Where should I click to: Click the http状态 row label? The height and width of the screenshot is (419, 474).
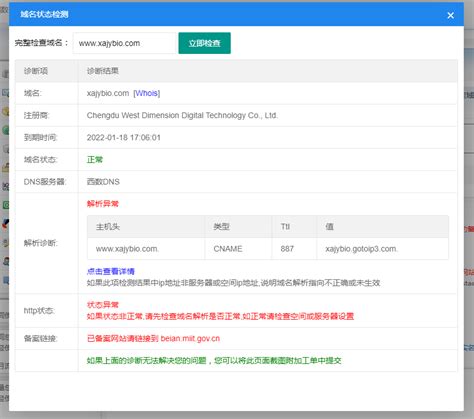[39, 310]
